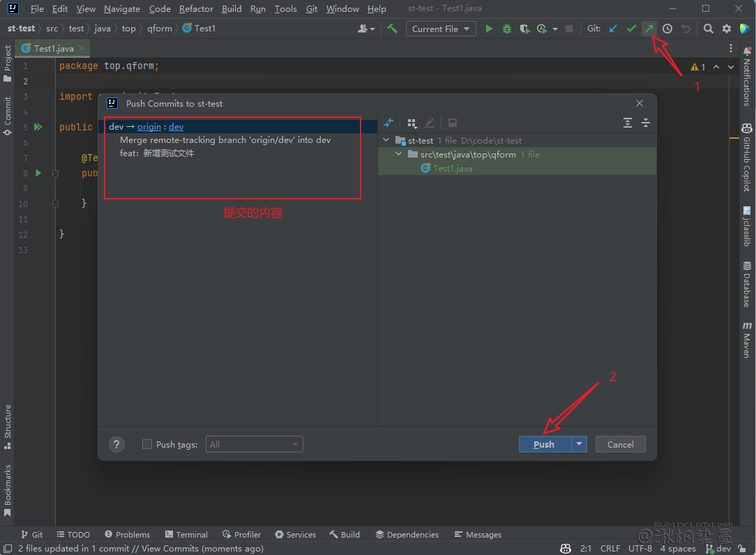Enable the Push tags checkbox
The image size is (756, 555).
point(147,444)
